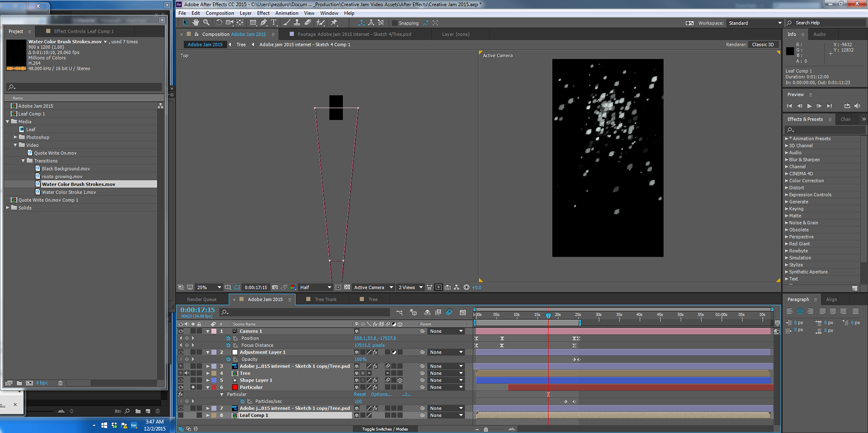Select the Selection arrow tool
Viewport: 868px width, 433px height.
pyautogui.click(x=185, y=23)
